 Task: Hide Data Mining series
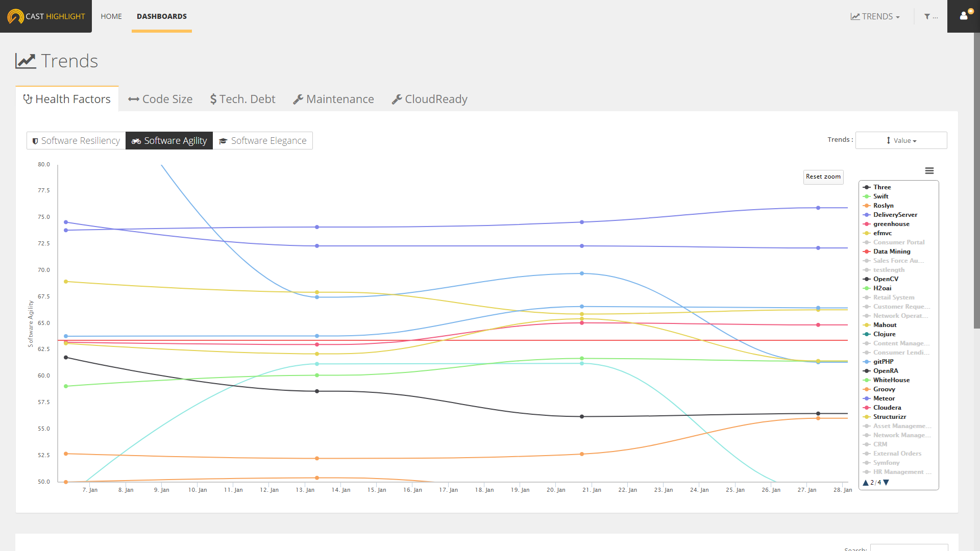887,252
